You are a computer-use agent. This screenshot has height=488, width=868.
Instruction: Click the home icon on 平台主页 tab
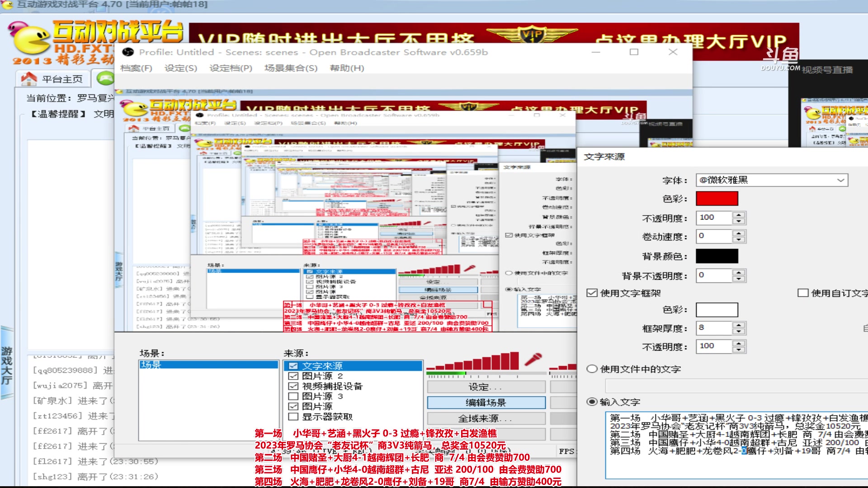pos(29,79)
